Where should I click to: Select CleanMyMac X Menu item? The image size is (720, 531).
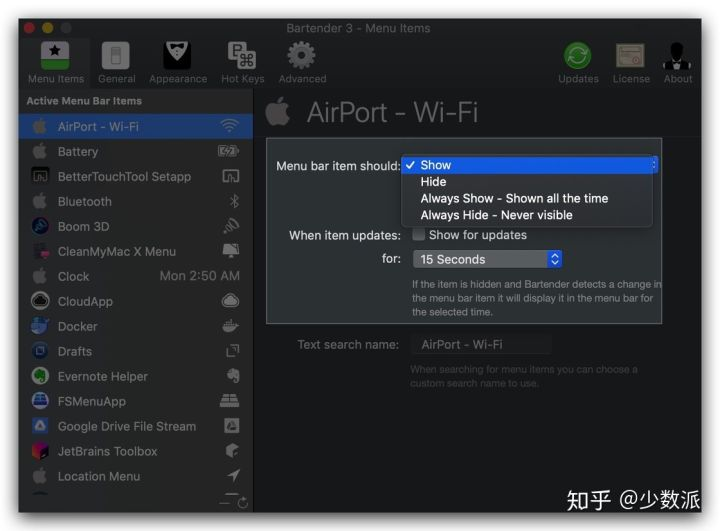click(x=136, y=251)
